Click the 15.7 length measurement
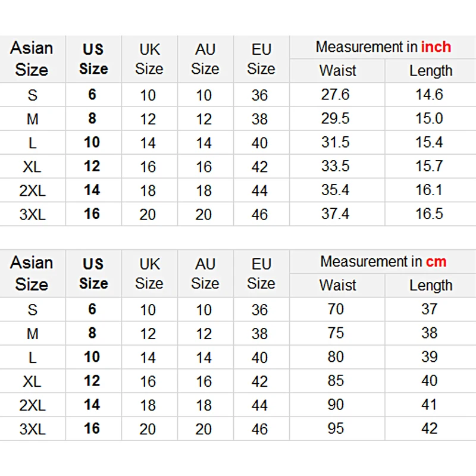This screenshot has width=476, height=476. (429, 166)
